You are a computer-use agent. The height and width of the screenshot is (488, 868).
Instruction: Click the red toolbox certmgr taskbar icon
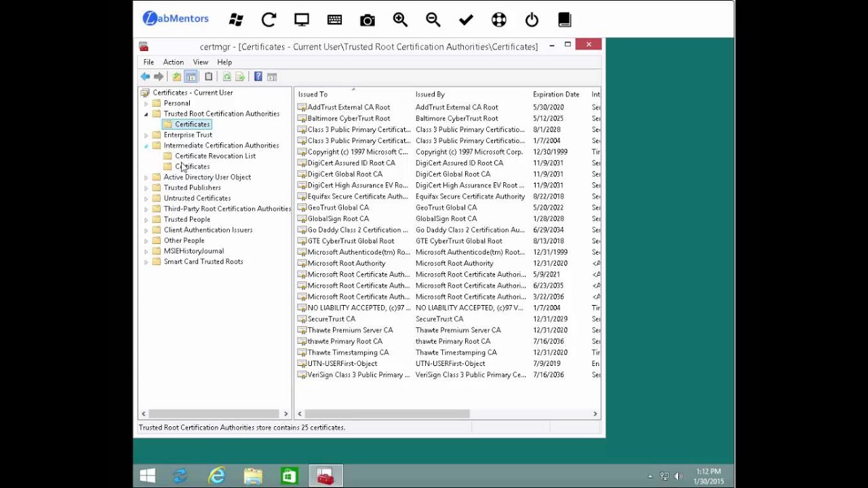[x=325, y=476]
